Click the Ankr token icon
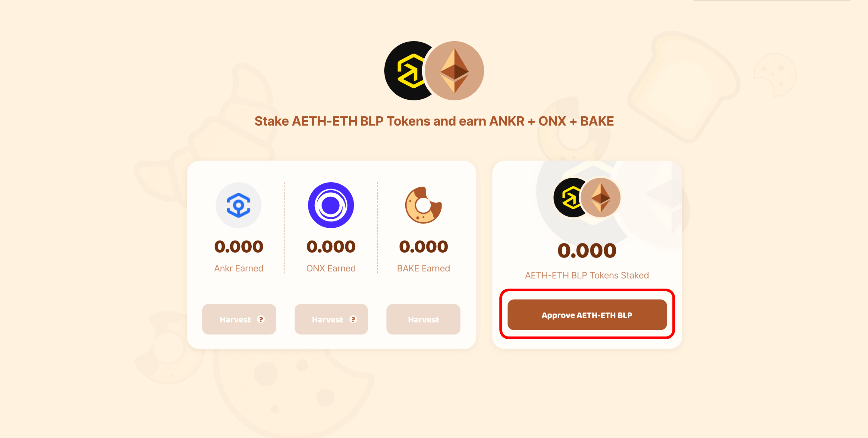 coord(239,205)
